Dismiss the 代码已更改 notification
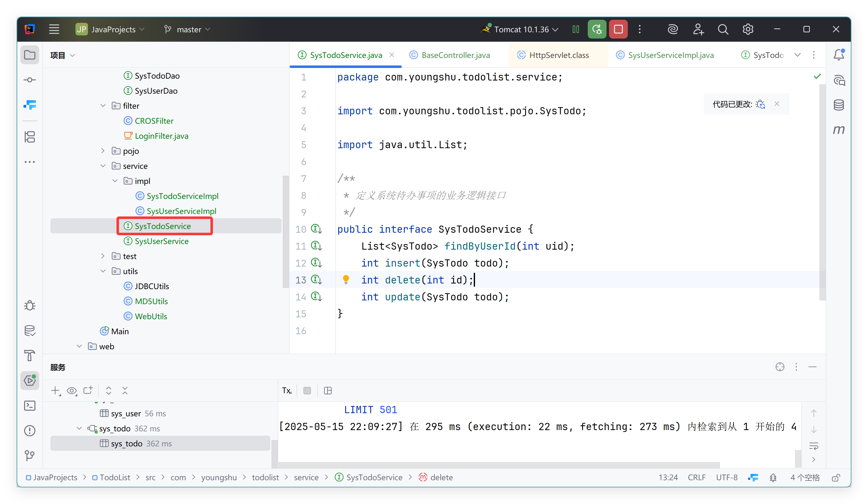The width and height of the screenshot is (868, 504). (777, 104)
